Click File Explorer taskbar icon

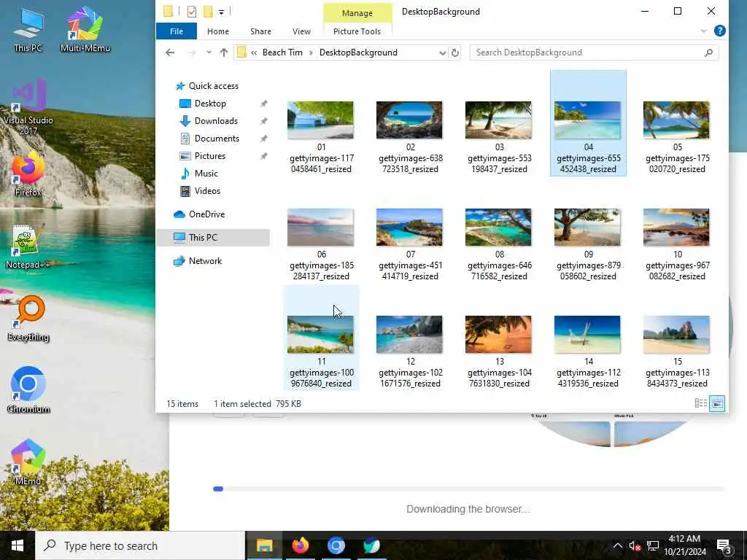[264, 545]
